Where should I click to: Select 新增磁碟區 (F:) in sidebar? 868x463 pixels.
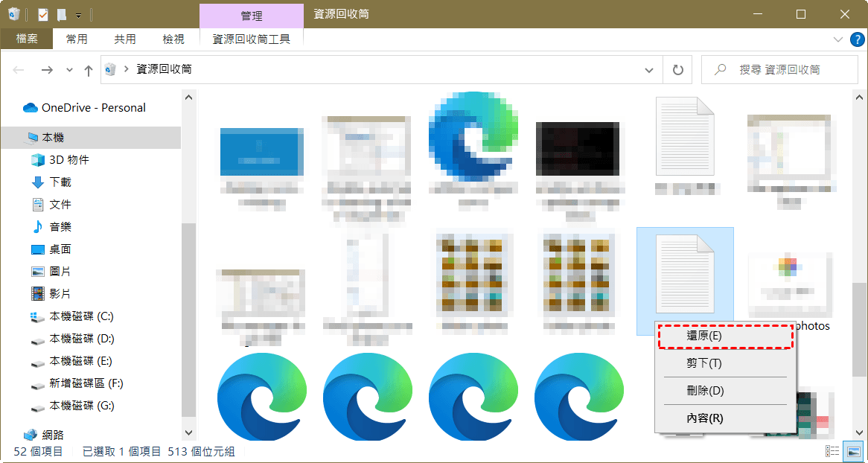tap(77, 383)
